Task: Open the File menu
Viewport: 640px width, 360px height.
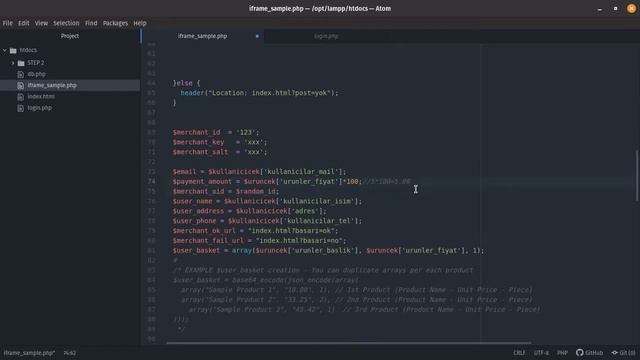Action: point(8,23)
